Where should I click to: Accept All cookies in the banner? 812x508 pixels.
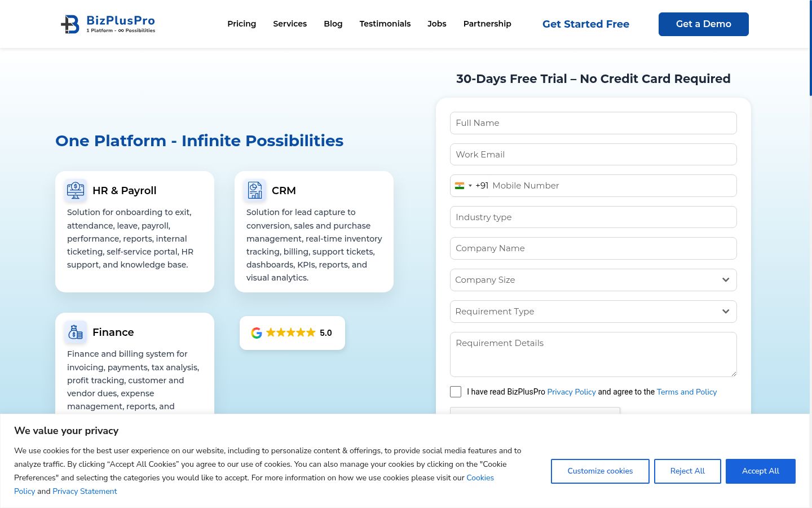(x=761, y=471)
